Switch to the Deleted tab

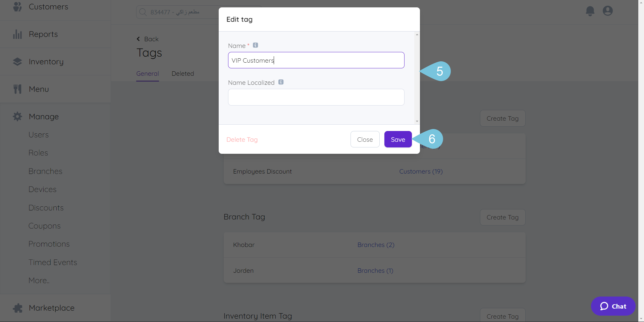point(183,74)
